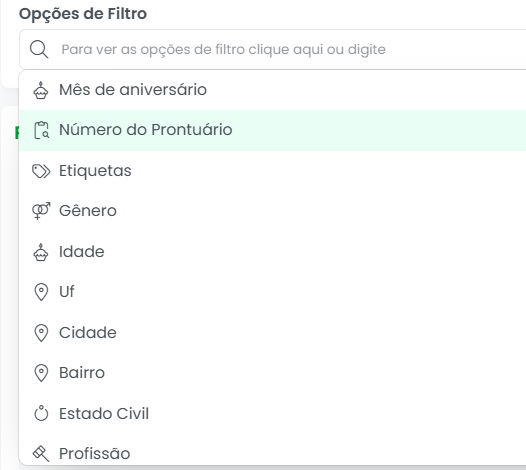526x470 pixels.
Task: Click the gender symbols icon
Action: 41,211
